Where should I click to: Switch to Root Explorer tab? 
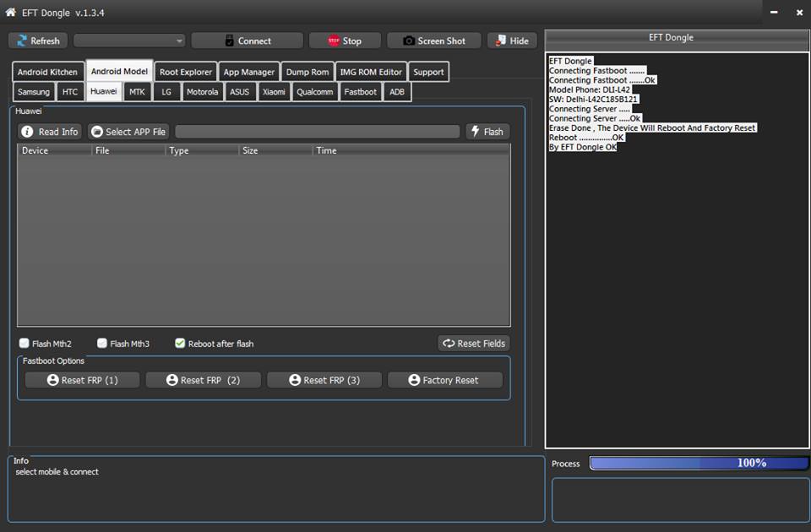coord(186,72)
